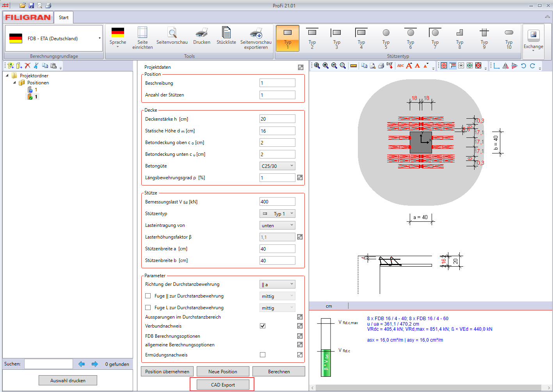Uncheck the Verbundnachweis checkbox
This screenshot has width=553, height=392.
[x=263, y=326]
